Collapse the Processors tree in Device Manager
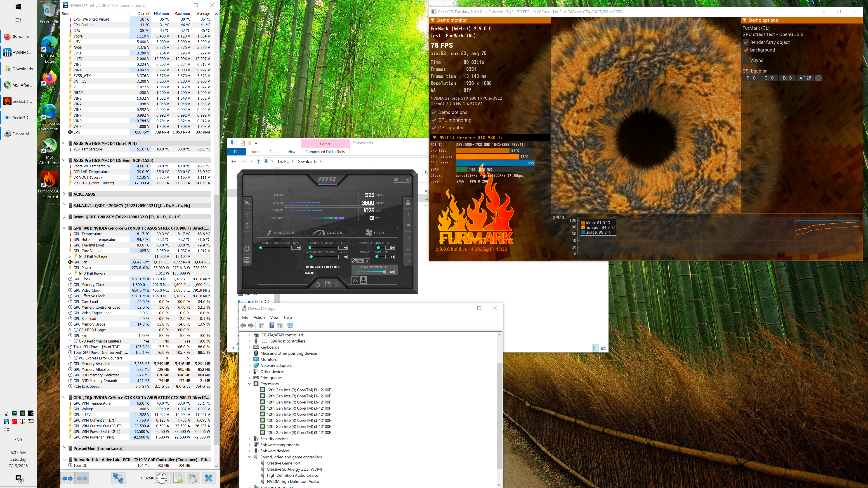This screenshot has width=868, height=488. coord(250,384)
